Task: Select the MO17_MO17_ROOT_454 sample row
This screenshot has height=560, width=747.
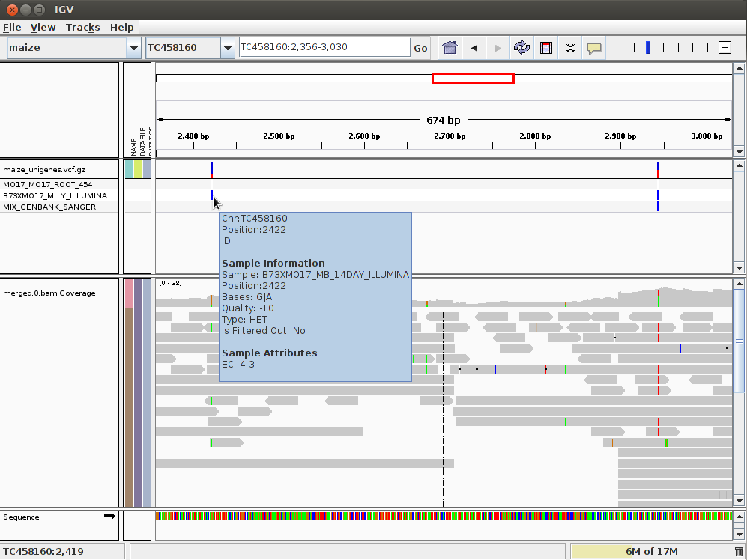Action: point(48,184)
